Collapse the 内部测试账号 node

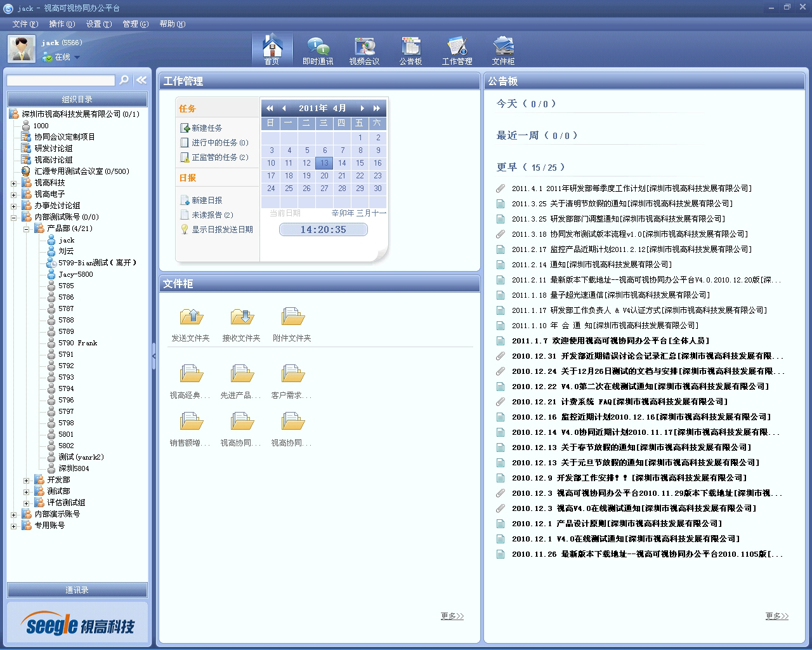point(13,218)
